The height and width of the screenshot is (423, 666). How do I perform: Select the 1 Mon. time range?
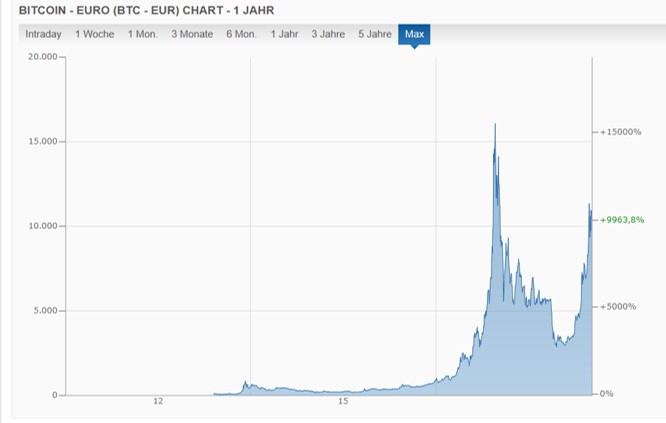coord(143,34)
